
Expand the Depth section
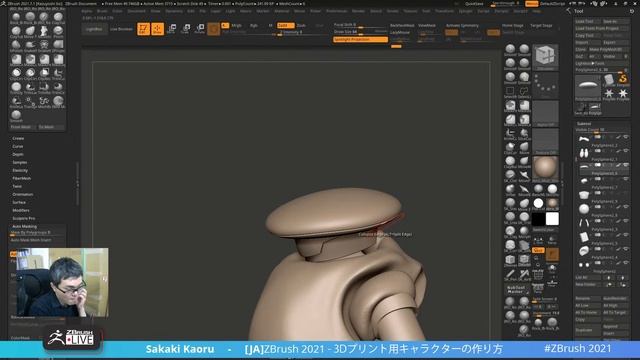(18, 154)
